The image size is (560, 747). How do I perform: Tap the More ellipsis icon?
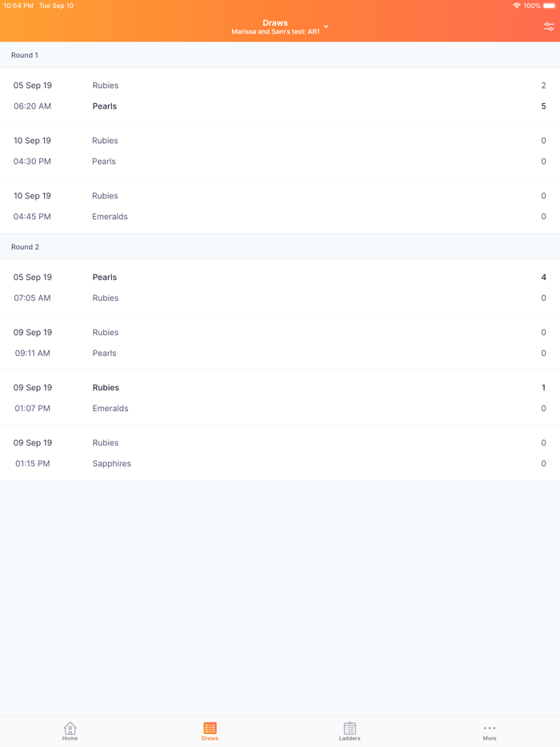pos(490,728)
